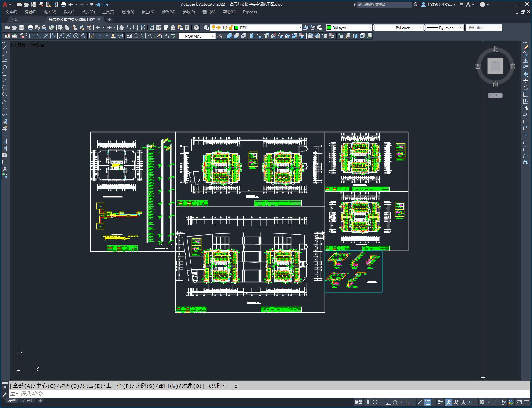Screen dimensions: 532x408
Task: Select the Move modify tool
Action: [526, 81]
